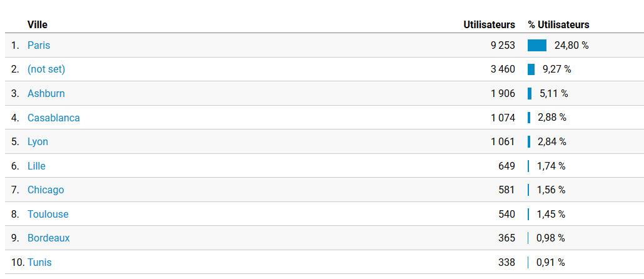Click the % Utilisateurs column header
This screenshot has height=279, width=644.
[558, 24]
